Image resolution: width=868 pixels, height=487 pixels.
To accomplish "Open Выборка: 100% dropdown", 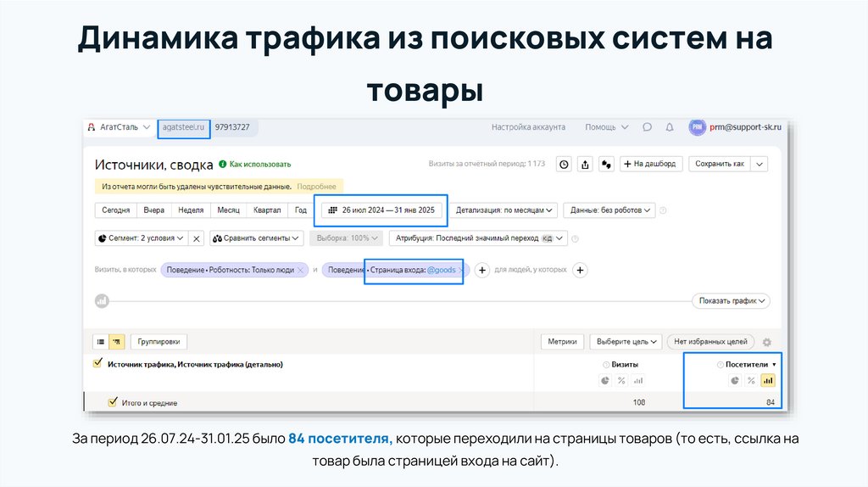I will [346, 238].
